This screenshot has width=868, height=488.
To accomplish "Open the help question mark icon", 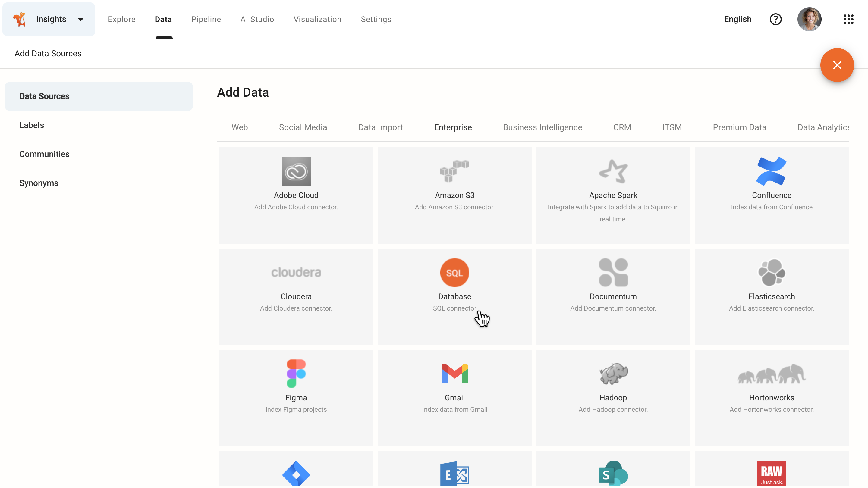I will tap(775, 19).
